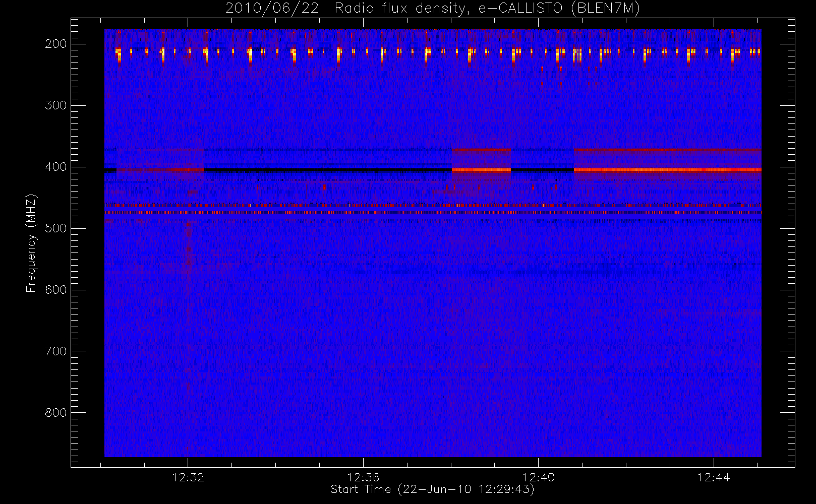Click the 'Frequency (MHZ)' axis label

[x=31, y=243]
